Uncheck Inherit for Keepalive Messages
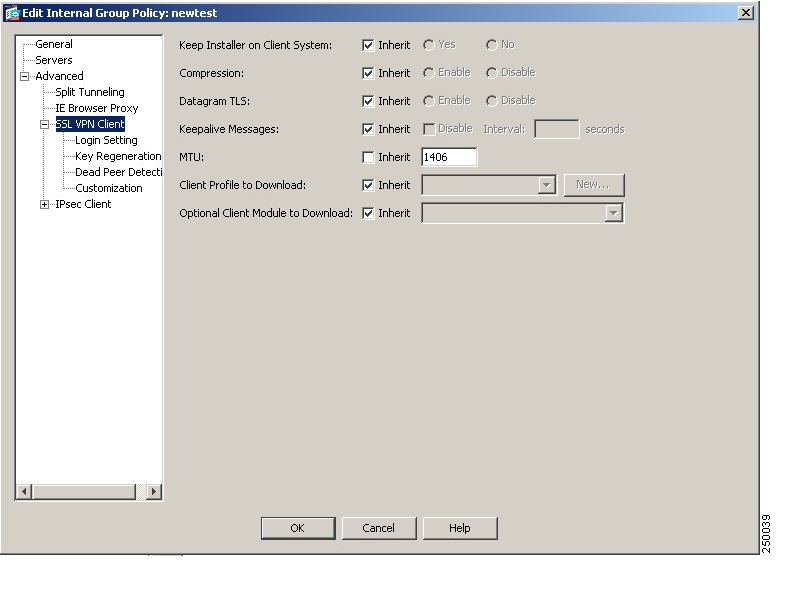The width and height of the screenshot is (787, 591). click(x=368, y=129)
